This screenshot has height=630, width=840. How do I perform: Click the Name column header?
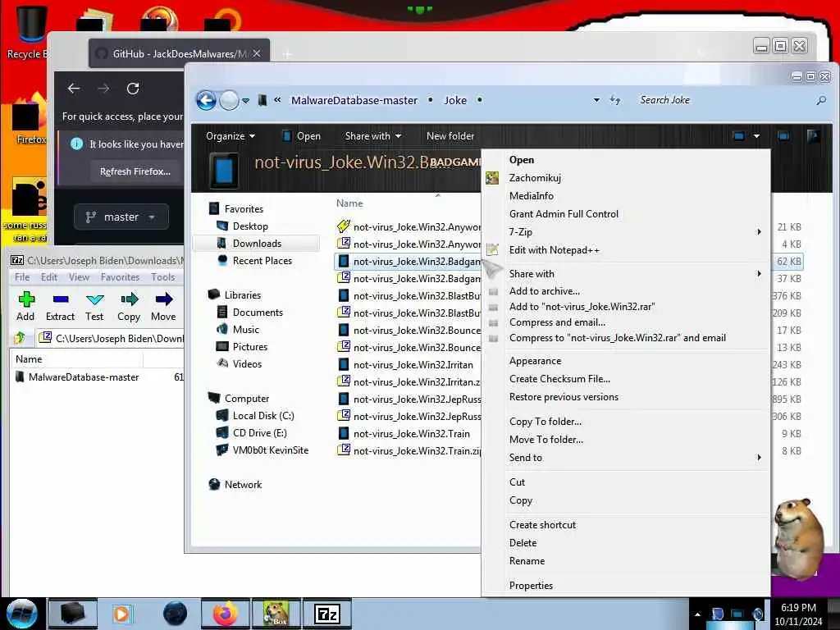[x=349, y=203]
